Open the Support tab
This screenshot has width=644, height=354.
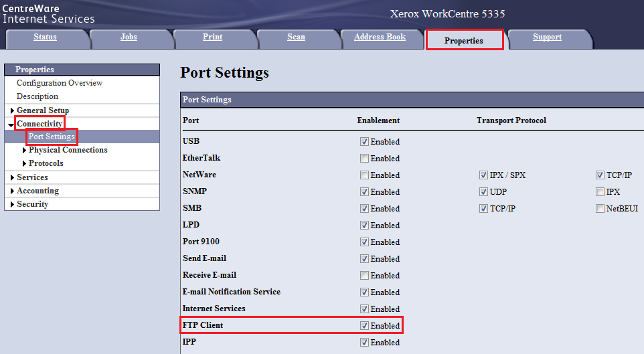pos(547,37)
